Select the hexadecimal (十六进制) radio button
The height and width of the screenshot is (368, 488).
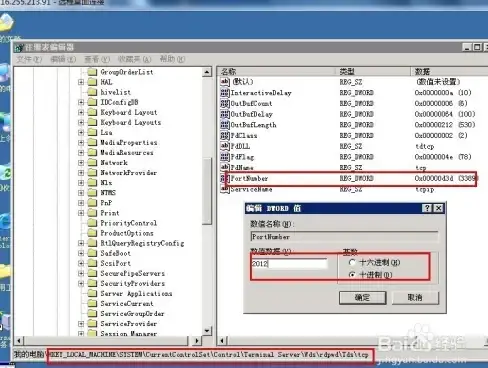[x=352, y=262]
